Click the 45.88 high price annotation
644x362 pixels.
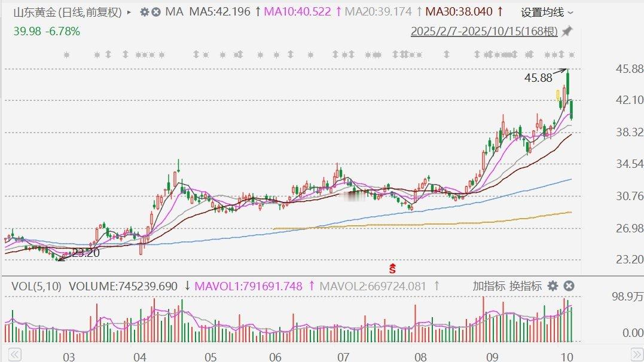tap(538, 78)
